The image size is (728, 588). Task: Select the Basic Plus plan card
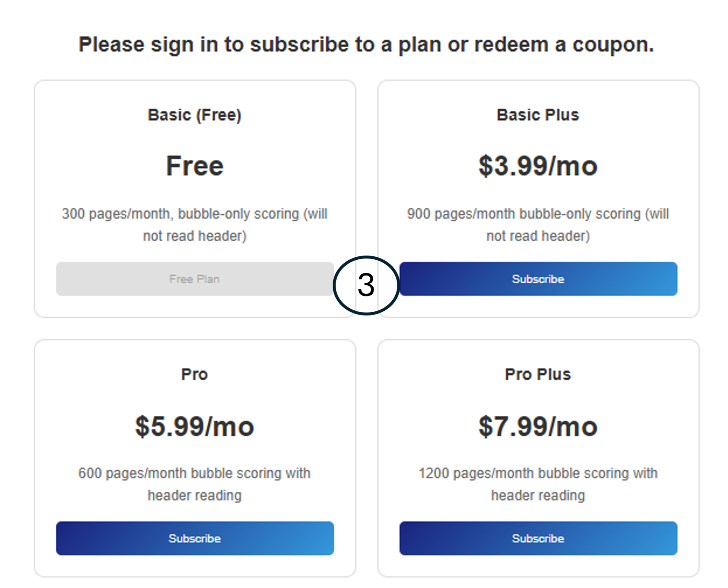click(538, 198)
